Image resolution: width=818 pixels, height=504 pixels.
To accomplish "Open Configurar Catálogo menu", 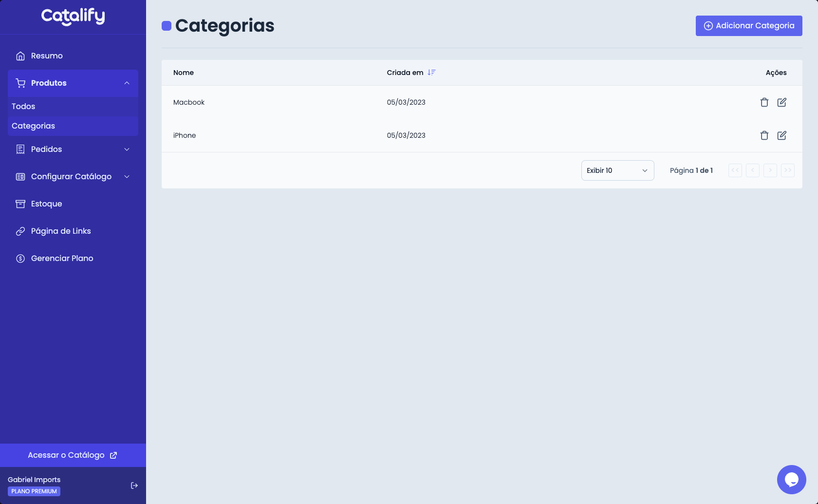I will click(x=73, y=177).
